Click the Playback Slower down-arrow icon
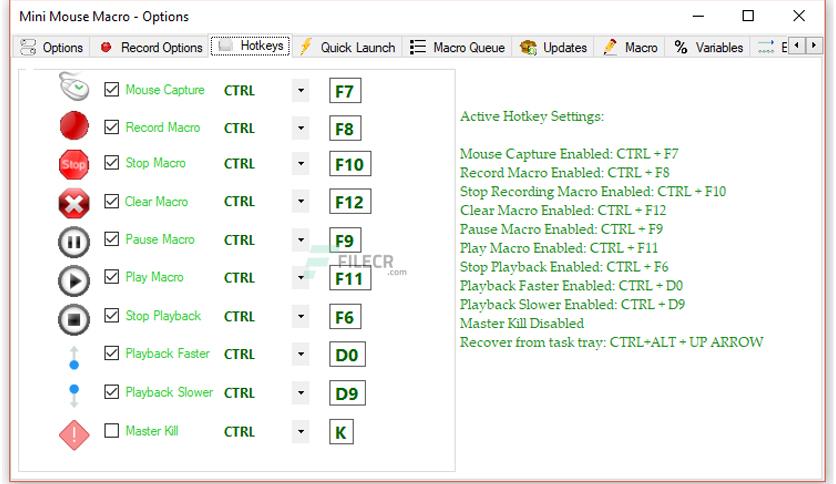Screen dimensions: 836x484 [x=74, y=396]
